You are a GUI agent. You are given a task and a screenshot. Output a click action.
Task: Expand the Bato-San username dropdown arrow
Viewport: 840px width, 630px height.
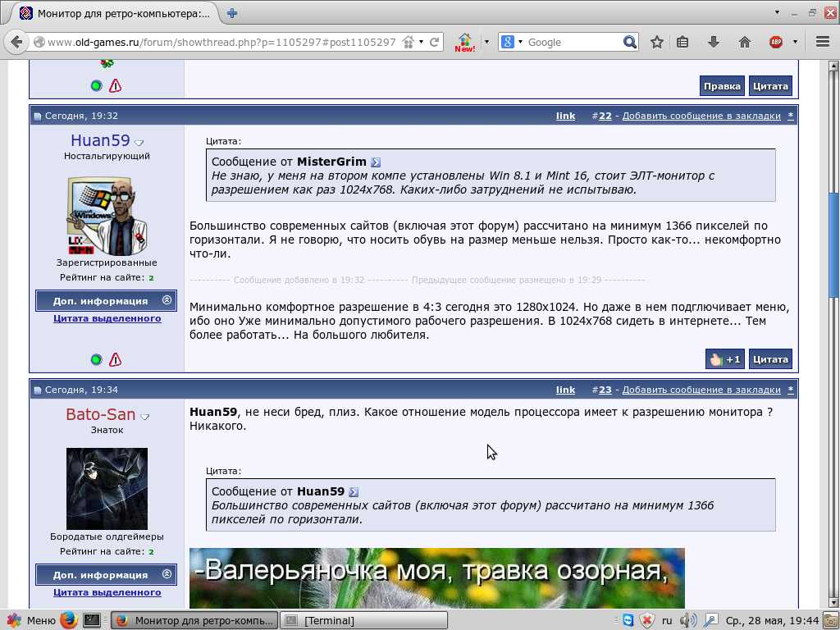144,417
